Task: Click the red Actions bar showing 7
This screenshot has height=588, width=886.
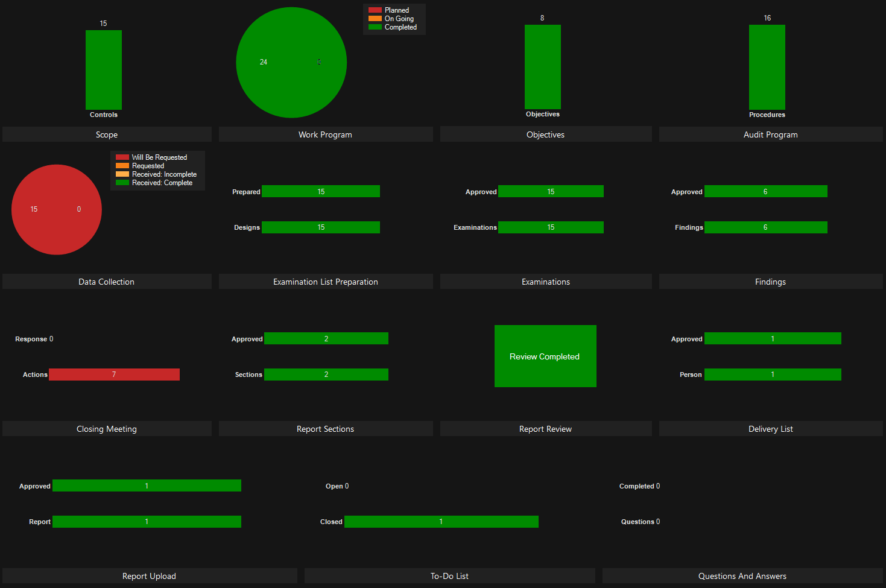Action: 114,375
